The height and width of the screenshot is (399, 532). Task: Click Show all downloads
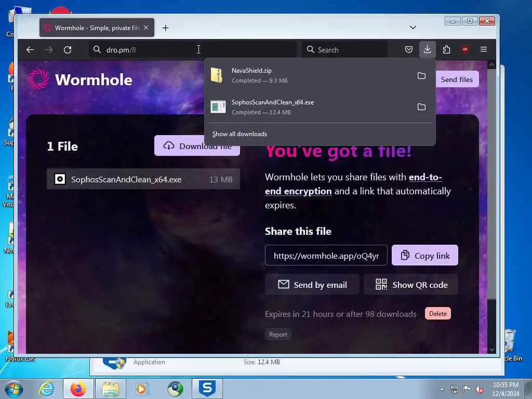coord(240,134)
